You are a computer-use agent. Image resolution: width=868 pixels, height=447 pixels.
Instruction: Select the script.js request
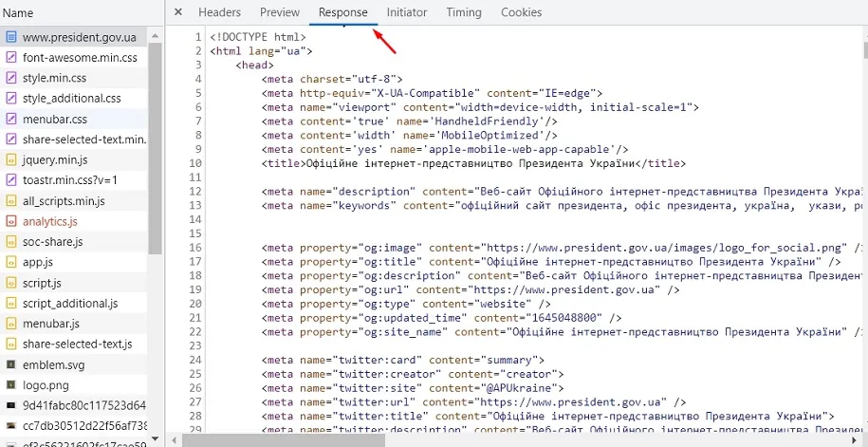(74, 283)
